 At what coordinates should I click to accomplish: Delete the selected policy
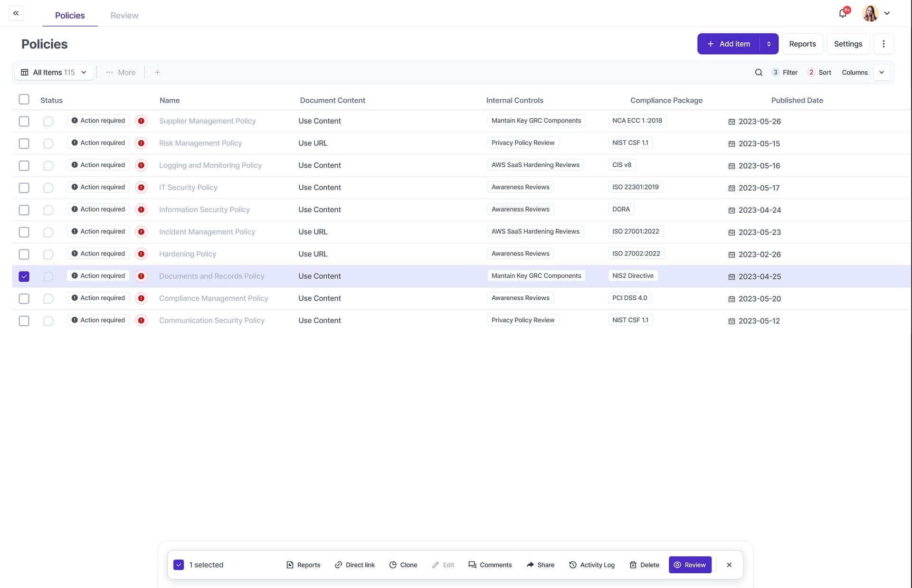tap(644, 565)
